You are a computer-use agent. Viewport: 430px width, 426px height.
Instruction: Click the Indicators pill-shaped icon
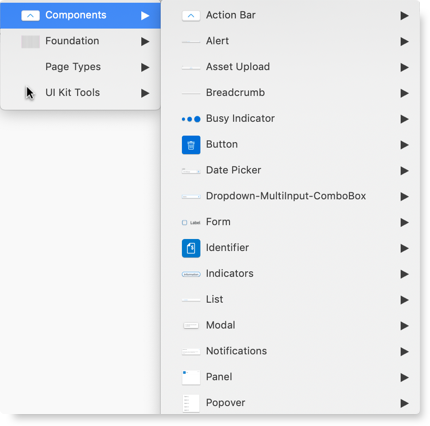(191, 274)
